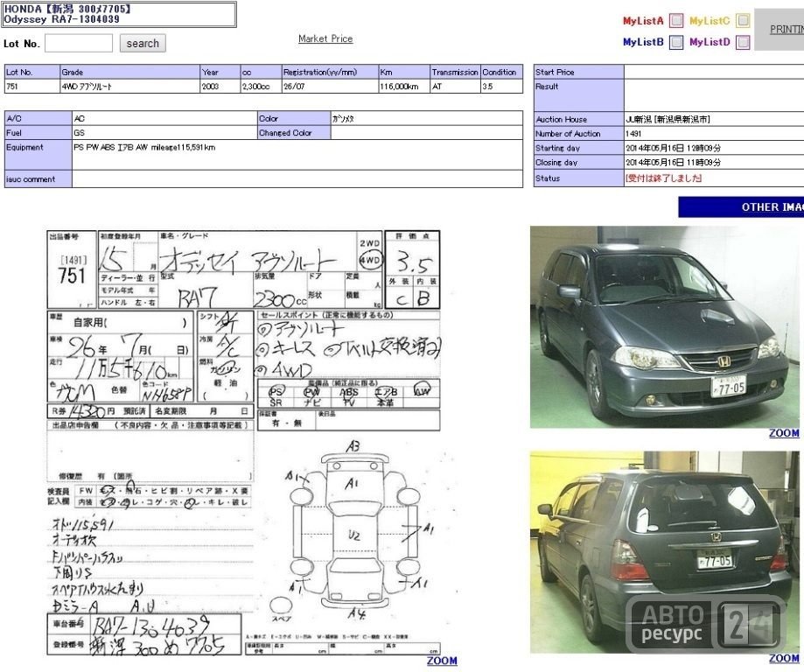Click the Lot No. input field

(x=79, y=43)
